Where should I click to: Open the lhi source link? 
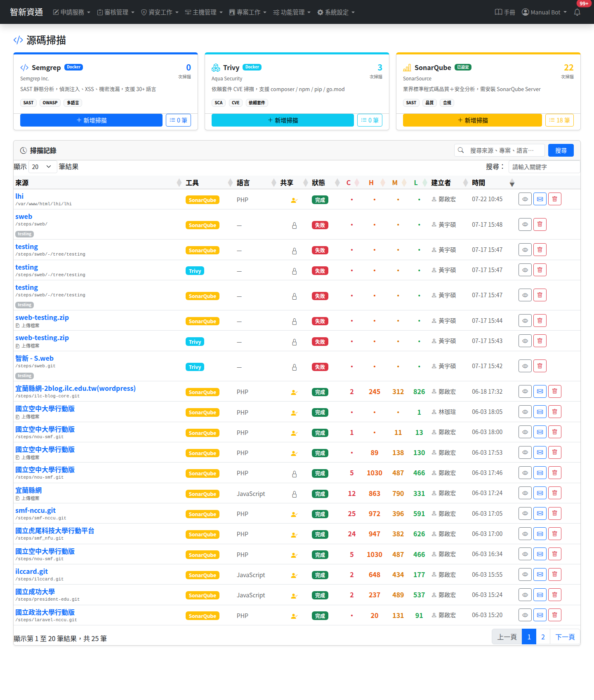19,196
